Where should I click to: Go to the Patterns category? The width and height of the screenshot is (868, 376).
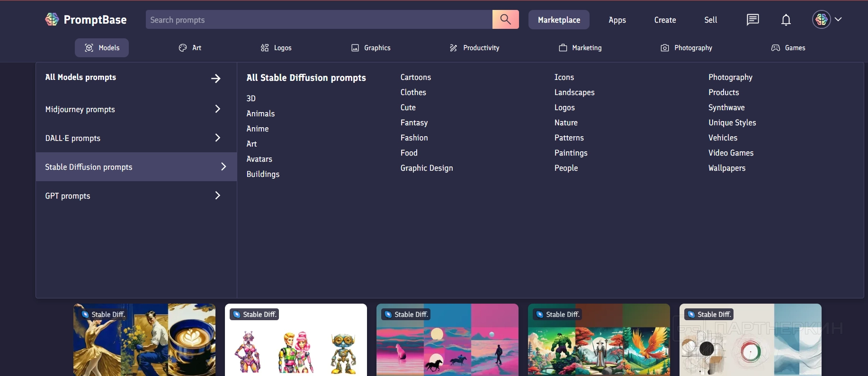(569, 138)
